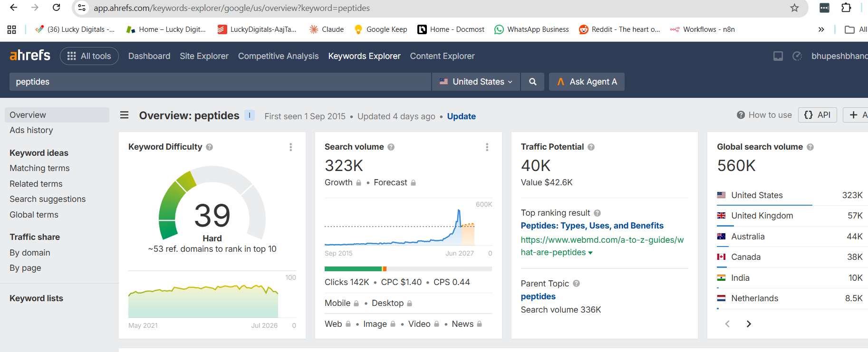This screenshot has width=868, height=352.
Task: Click the hamburger menu beside Overview title
Action: coord(125,115)
